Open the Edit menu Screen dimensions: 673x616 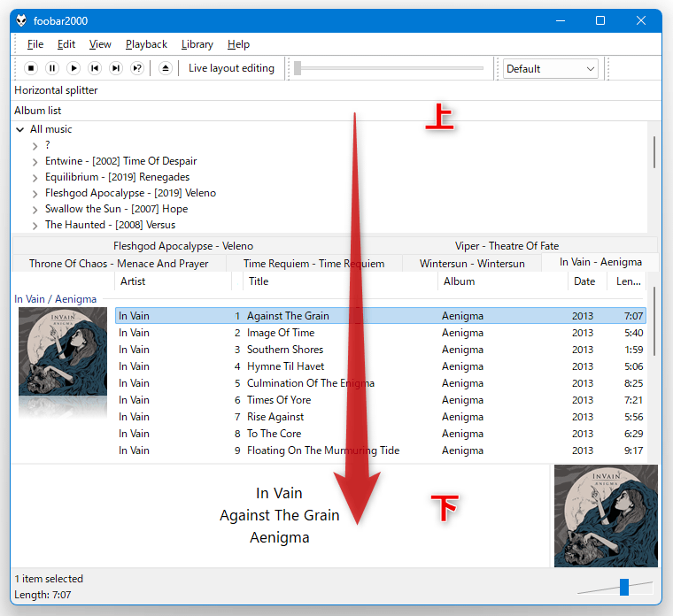coord(66,44)
